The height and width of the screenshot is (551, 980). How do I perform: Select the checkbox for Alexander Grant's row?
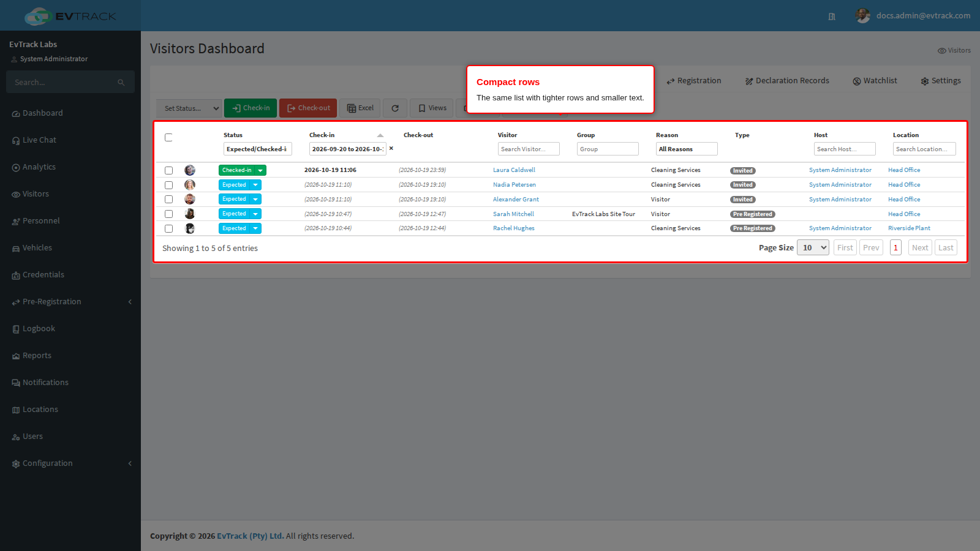click(168, 200)
